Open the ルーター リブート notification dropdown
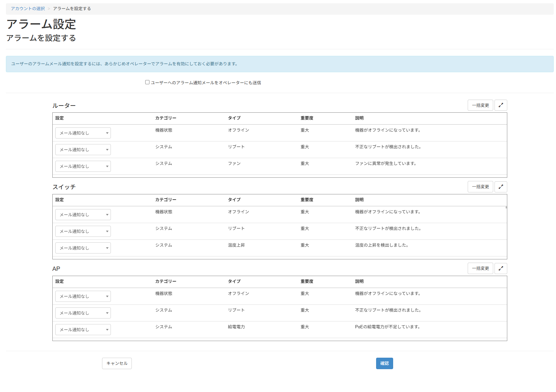 coord(83,150)
